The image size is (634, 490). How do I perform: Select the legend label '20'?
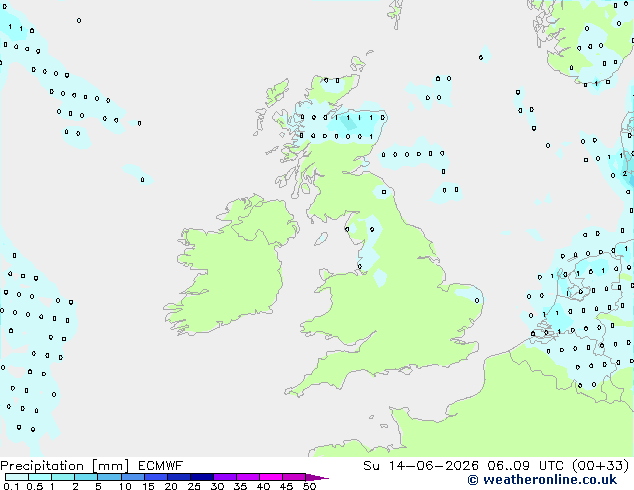coord(171,486)
